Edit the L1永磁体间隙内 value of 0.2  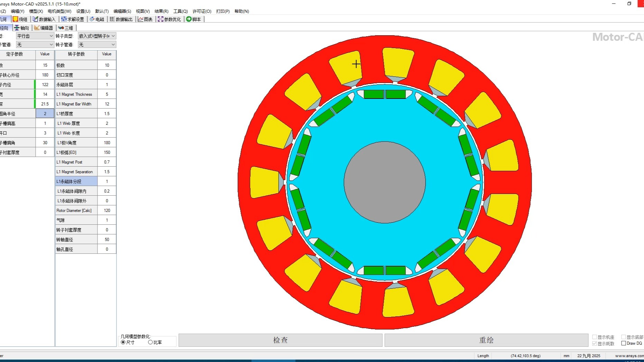pos(107,191)
